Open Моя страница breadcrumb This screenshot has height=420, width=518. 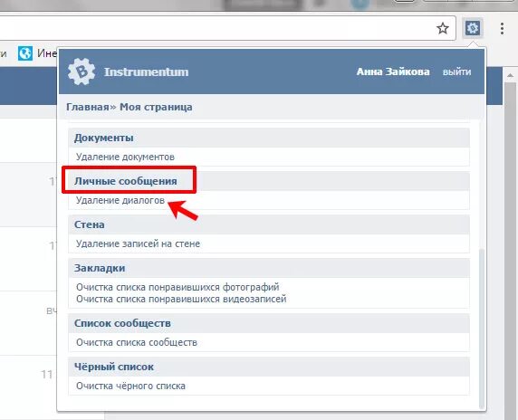point(156,107)
